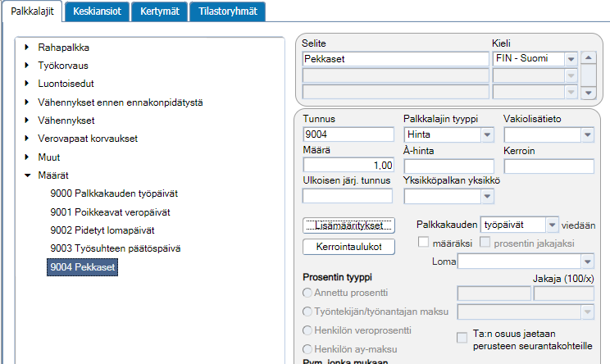Click the second Jakaja (100/x) field
Screen dimensions: 610x364
(x=564, y=293)
